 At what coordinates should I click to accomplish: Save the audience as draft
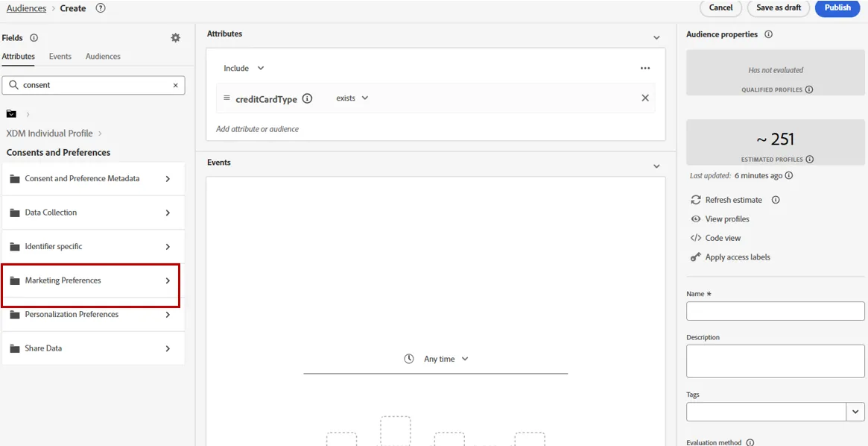779,7
